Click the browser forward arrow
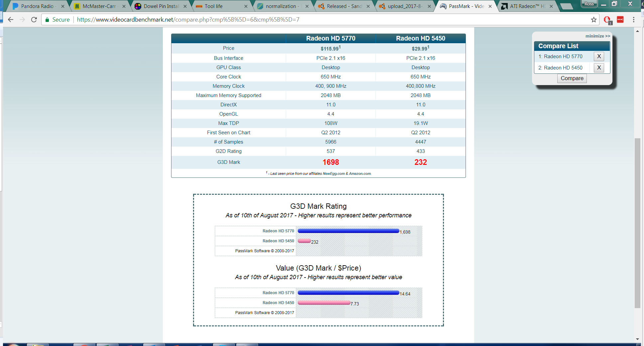This screenshot has height=346, width=644. (22, 20)
